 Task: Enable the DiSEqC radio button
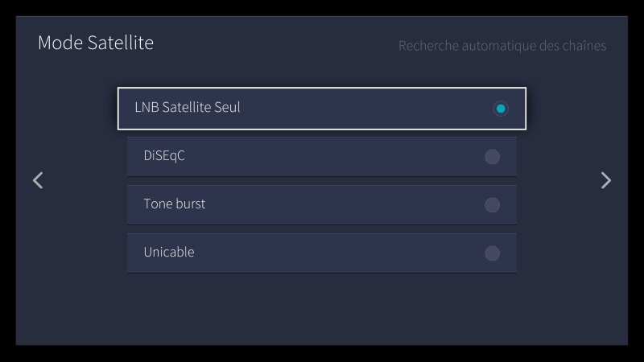click(492, 157)
